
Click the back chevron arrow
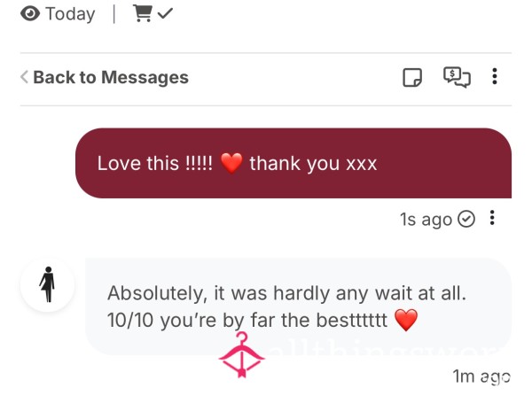point(24,77)
